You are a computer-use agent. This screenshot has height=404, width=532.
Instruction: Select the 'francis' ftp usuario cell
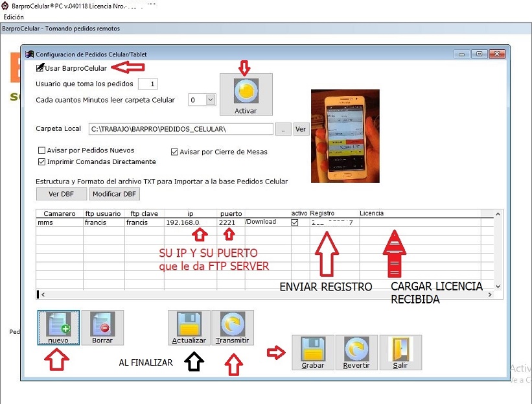coord(104,222)
